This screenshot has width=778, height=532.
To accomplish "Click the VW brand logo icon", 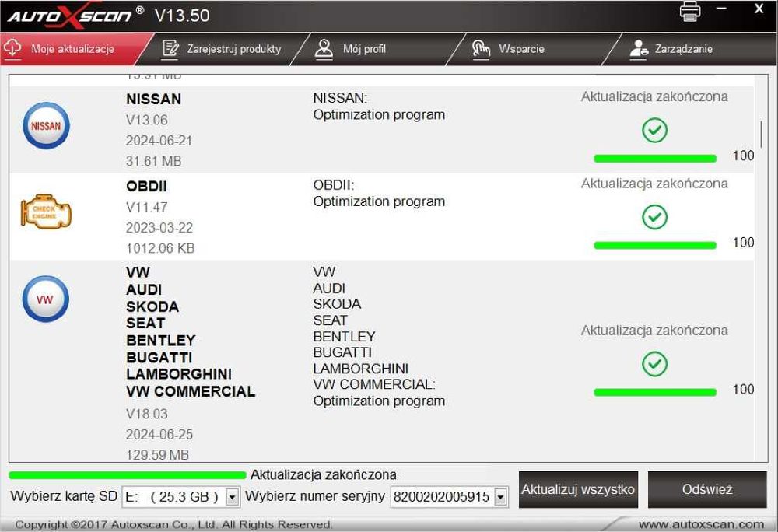I will coord(46,299).
